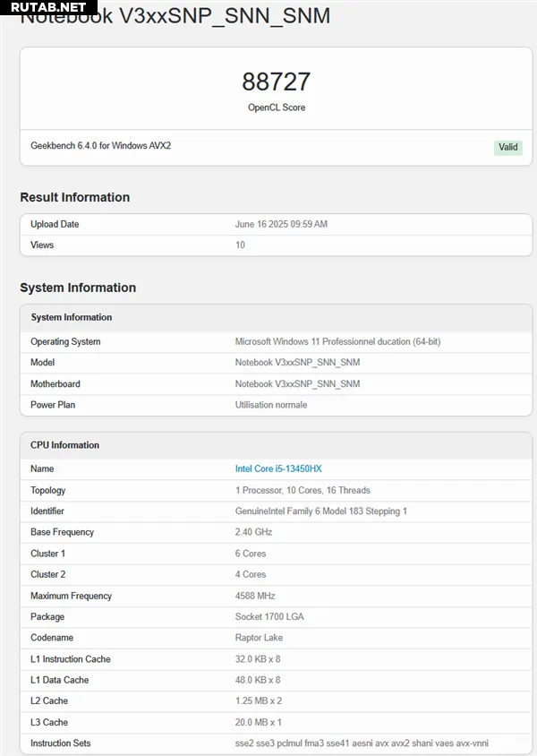
Task: Select the Raptor Lake value
Action: tap(259, 638)
